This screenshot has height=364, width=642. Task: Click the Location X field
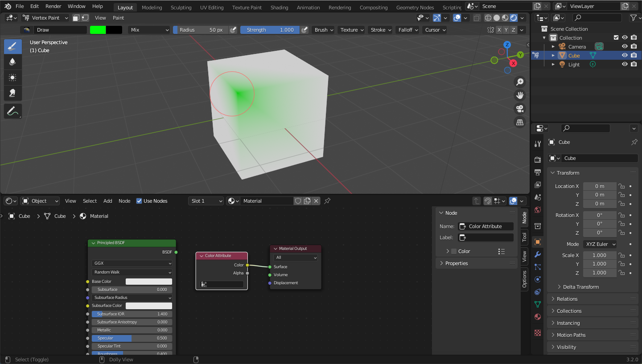click(x=599, y=186)
